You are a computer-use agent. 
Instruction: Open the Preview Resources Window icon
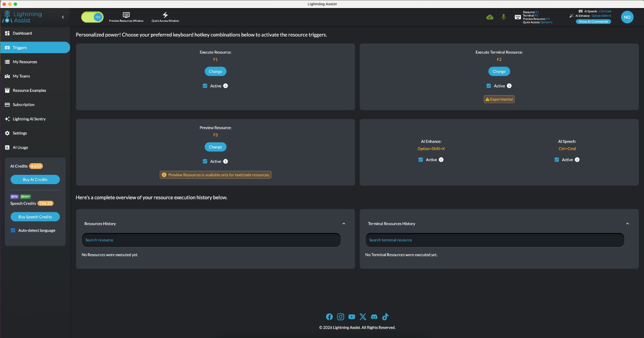pos(126,15)
